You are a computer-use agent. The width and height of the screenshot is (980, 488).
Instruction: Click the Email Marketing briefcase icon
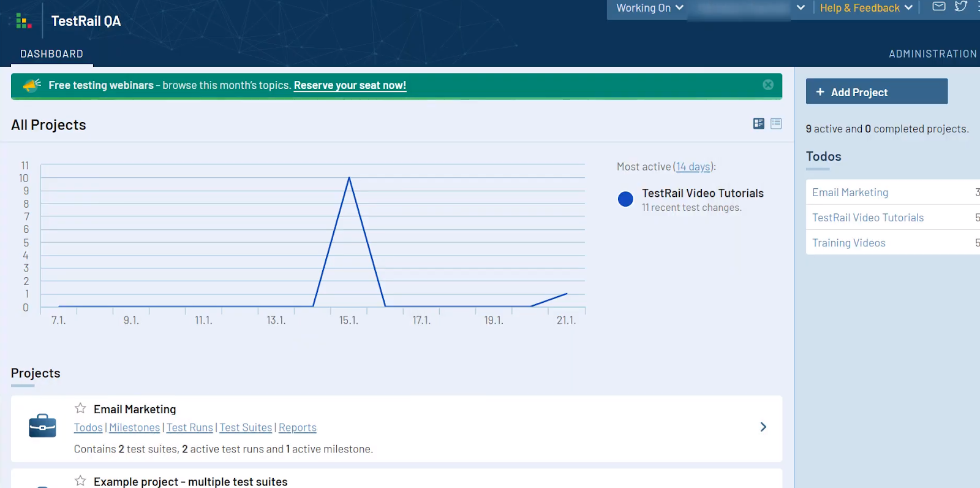point(42,425)
